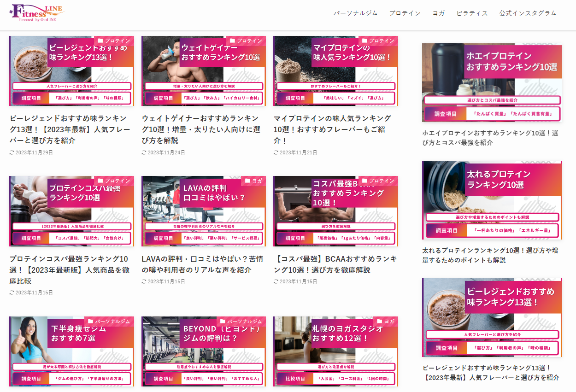Open the ピラティス menu item
576x392 pixels.
point(472,13)
